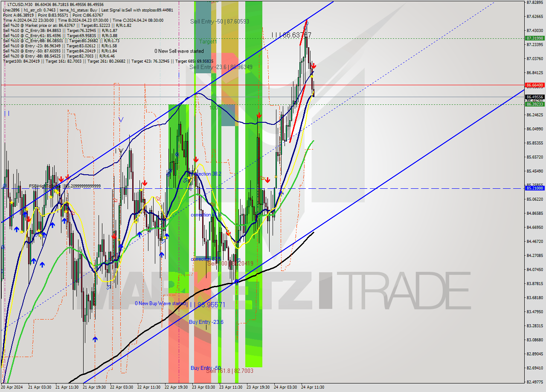Click the 'FSB:HighToBreak' level label
The height and width of the screenshot is (392, 546).
click(x=65, y=186)
